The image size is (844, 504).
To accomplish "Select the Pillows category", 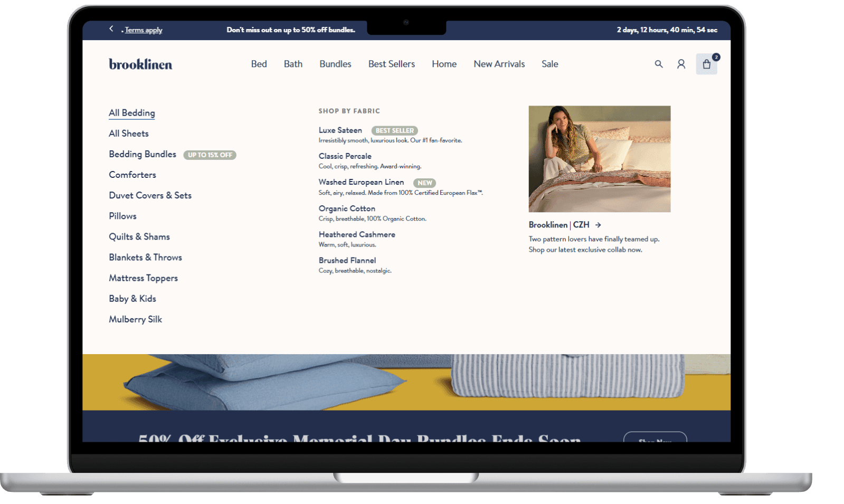I will [122, 216].
